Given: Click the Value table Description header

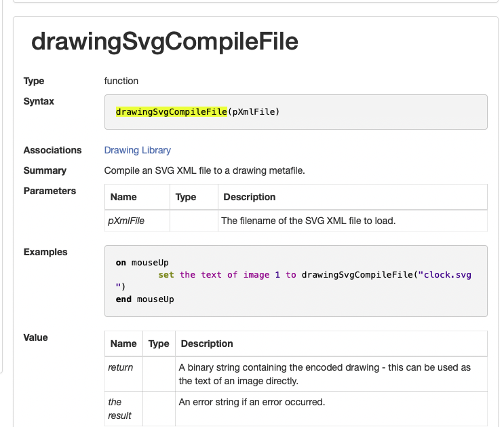Looking at the screenshot, I should pyautogui.click(x=207, y=344).
